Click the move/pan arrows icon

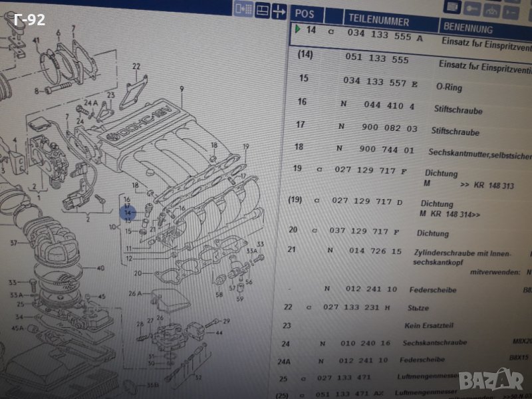pyautogui.click(x=280, y=11)
